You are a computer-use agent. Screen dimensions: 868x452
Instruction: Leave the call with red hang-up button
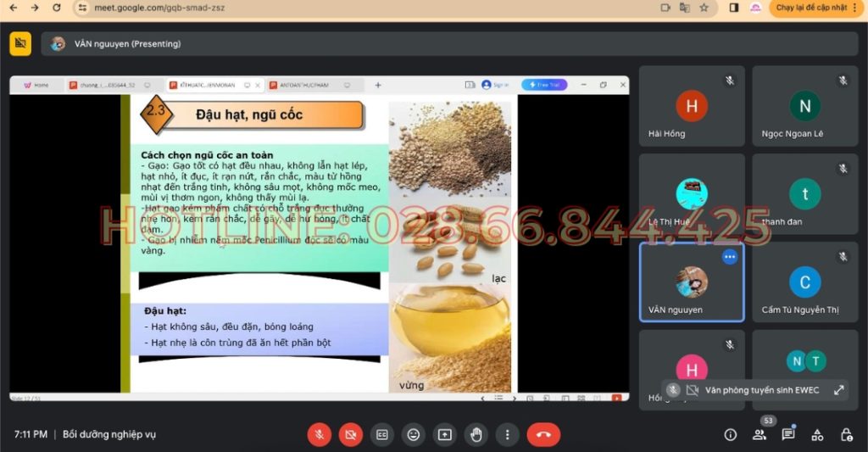543,435
